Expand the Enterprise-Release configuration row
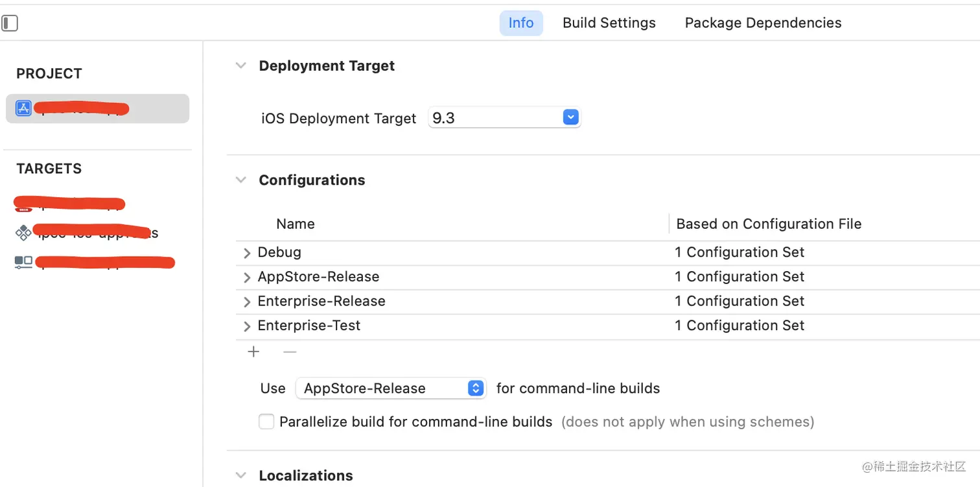 pyautogui.click(x=247, y=302)
